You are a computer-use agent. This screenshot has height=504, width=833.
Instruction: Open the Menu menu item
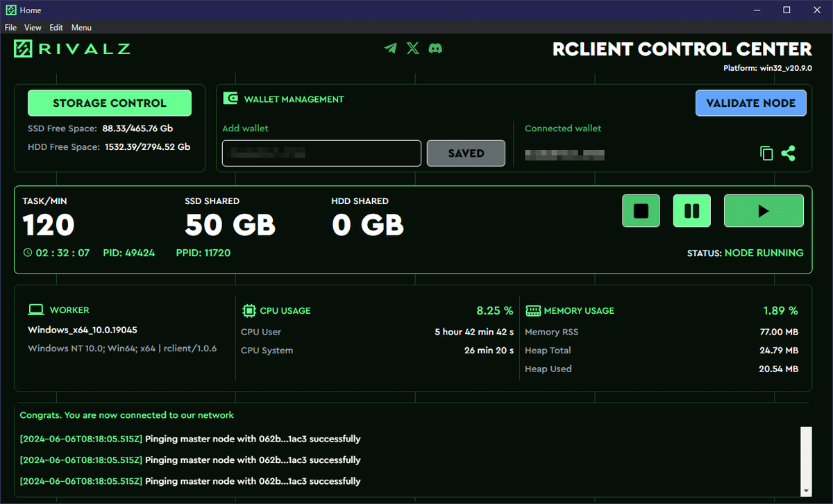click(81, 28)
